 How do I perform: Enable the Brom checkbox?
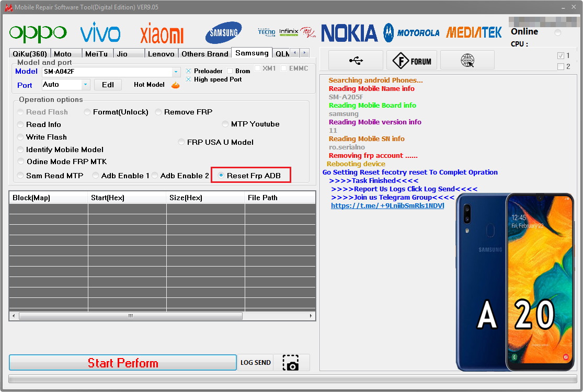coord(230,71)
